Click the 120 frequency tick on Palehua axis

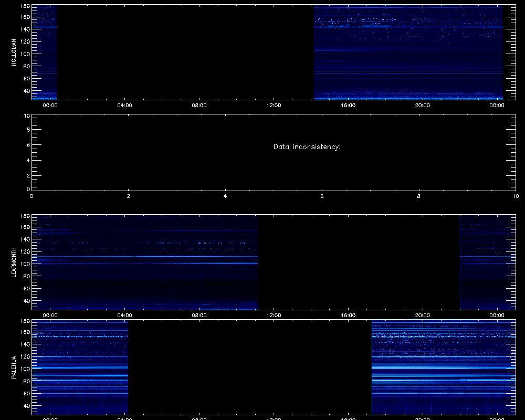pyautogui.click(x=25, y=356)
